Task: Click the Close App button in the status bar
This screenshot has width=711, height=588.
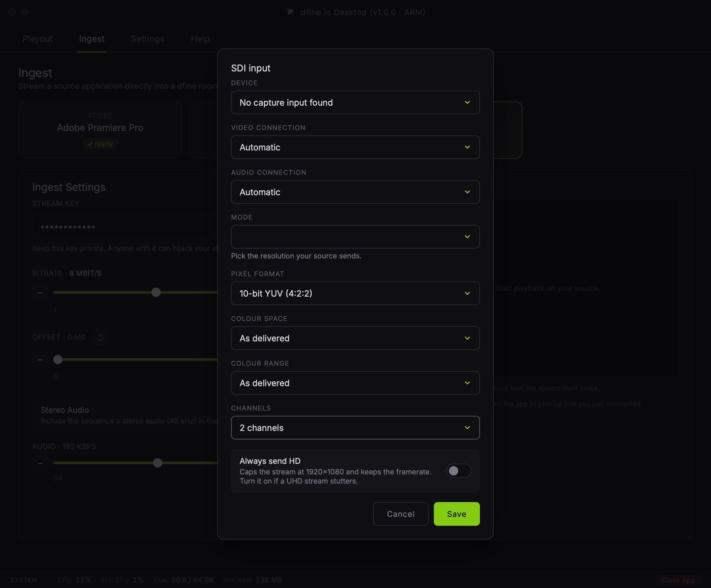Action: point(678,580)
